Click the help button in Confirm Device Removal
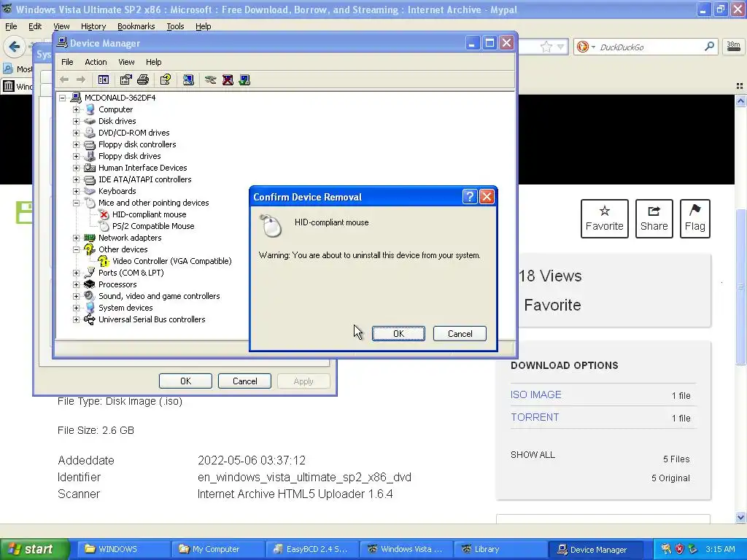Image resolution: width=747 pixels, height=560 pixels. [x=470, y=197]
